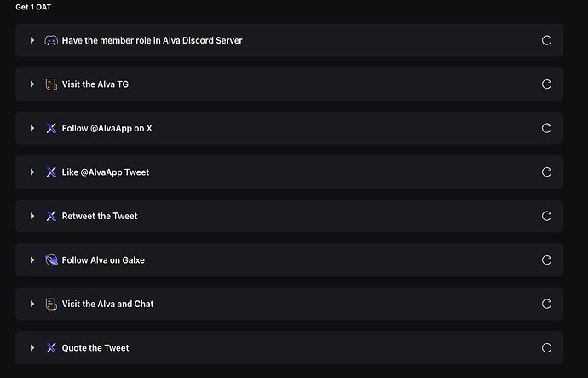Refresh the Quote the Tweet task

point(546,347)
